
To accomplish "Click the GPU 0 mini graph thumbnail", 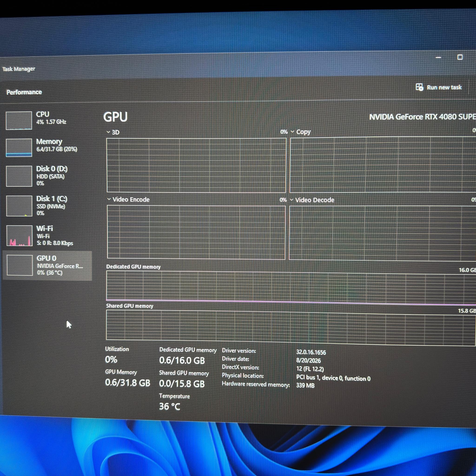I will click(20, 265).
